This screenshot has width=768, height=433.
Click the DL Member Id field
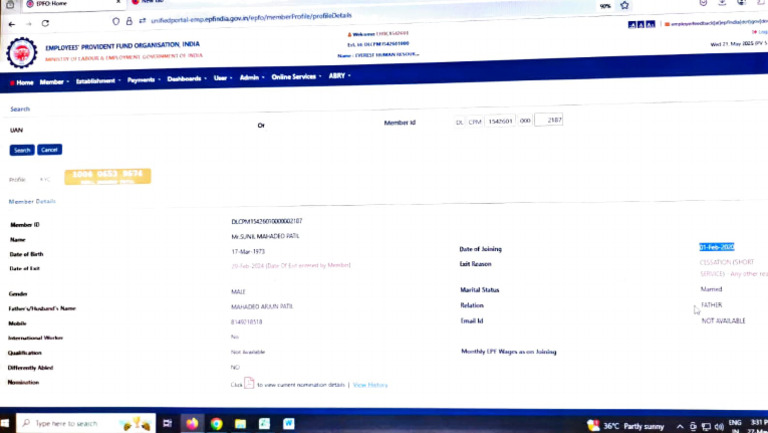click(x=459, y=122)
